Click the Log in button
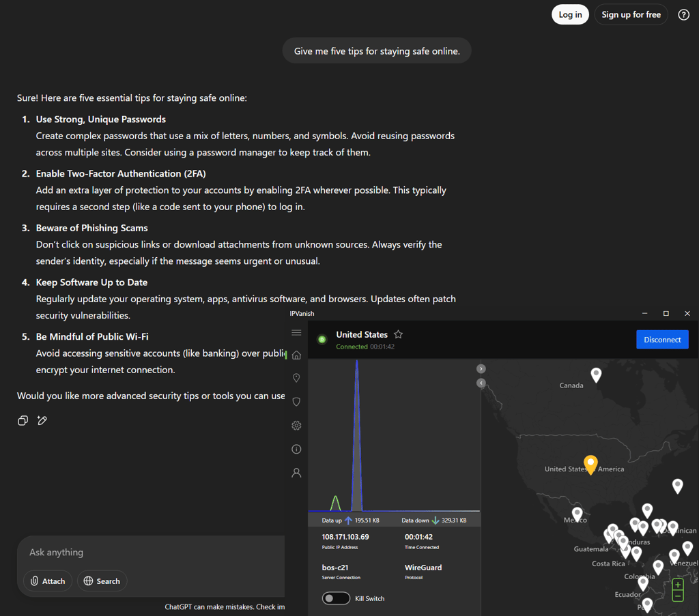Image resolution: width=699 pixels, height=616 pixels. coord(570,15)
